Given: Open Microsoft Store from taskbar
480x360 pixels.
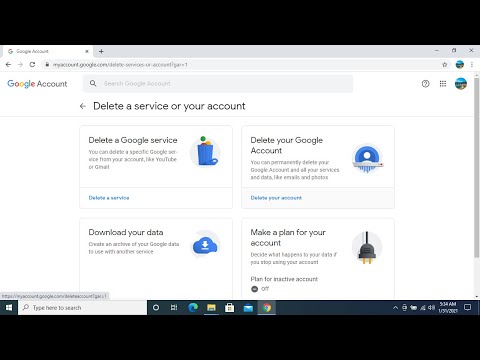Looking at the screenshot, I should pyautogui.click(x=230, y=307).
